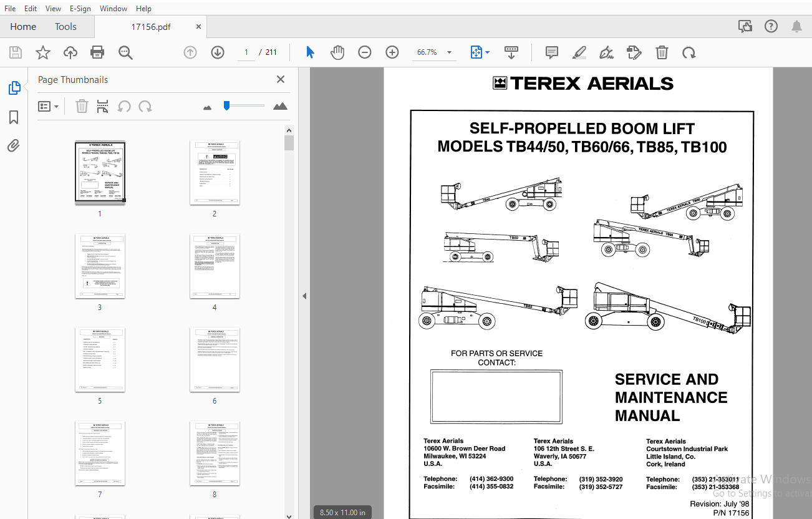Switch to the Home tab

coord(23,26)
